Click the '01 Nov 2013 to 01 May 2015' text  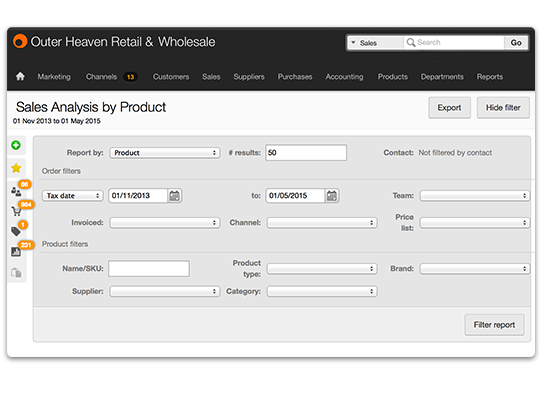tap(57, 121)
